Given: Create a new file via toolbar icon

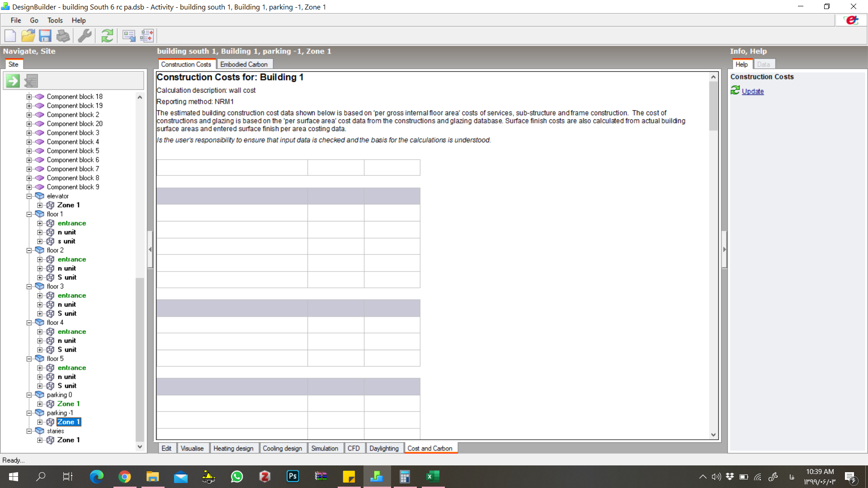Looking at the screenshot, I should pyautogui.click(x=10, y=36).
